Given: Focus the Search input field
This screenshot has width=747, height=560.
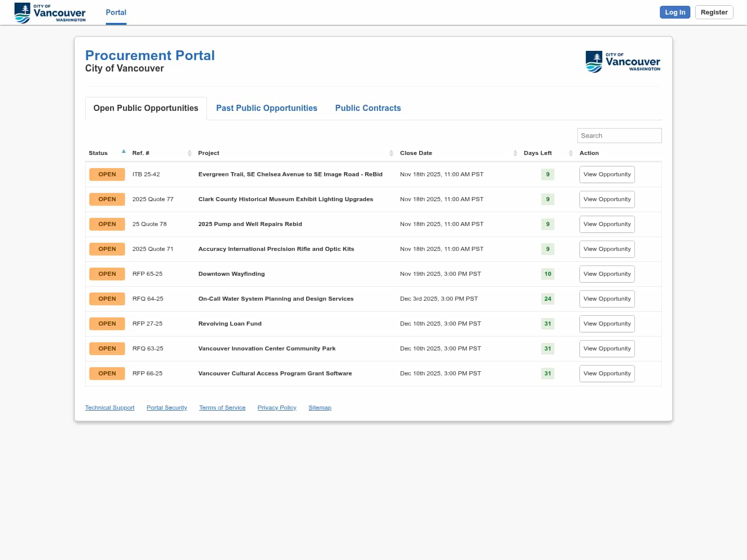Looking at the screenshot, I should 619,135.
